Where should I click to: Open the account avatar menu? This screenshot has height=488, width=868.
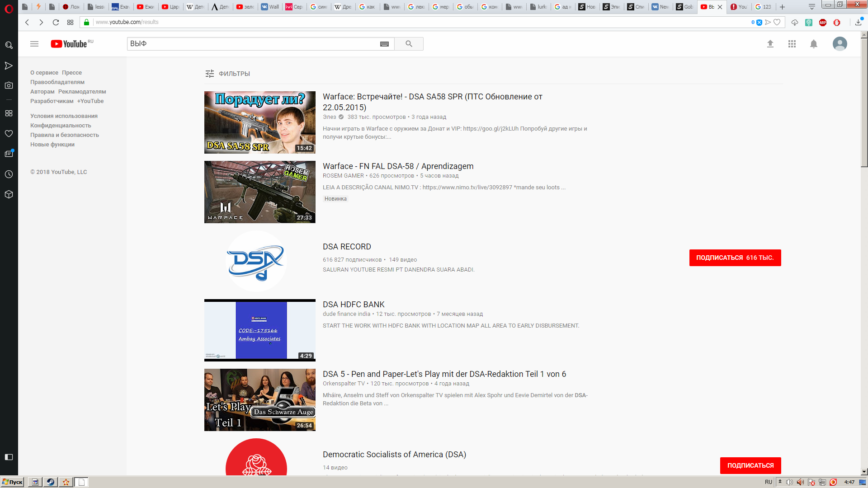(x=840, y=44)
